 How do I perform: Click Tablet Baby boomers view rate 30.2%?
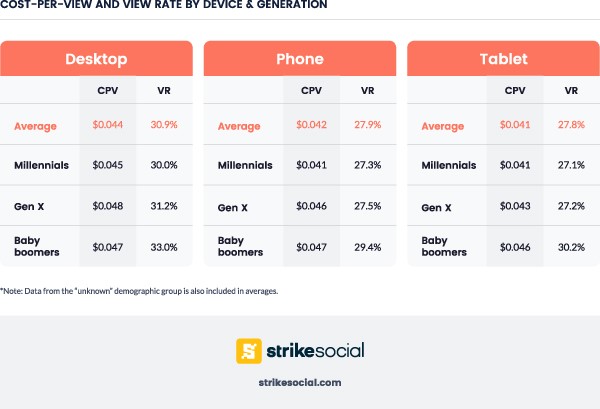pos(572,246)
